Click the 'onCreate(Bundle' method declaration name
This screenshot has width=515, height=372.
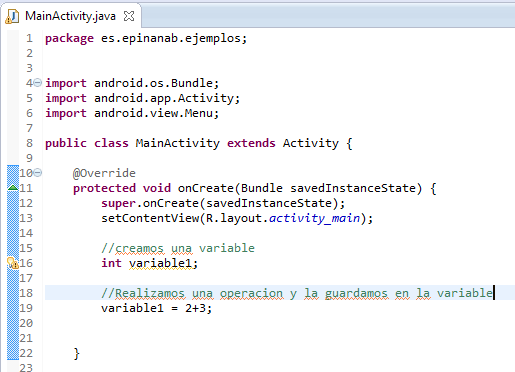(230, 188)
